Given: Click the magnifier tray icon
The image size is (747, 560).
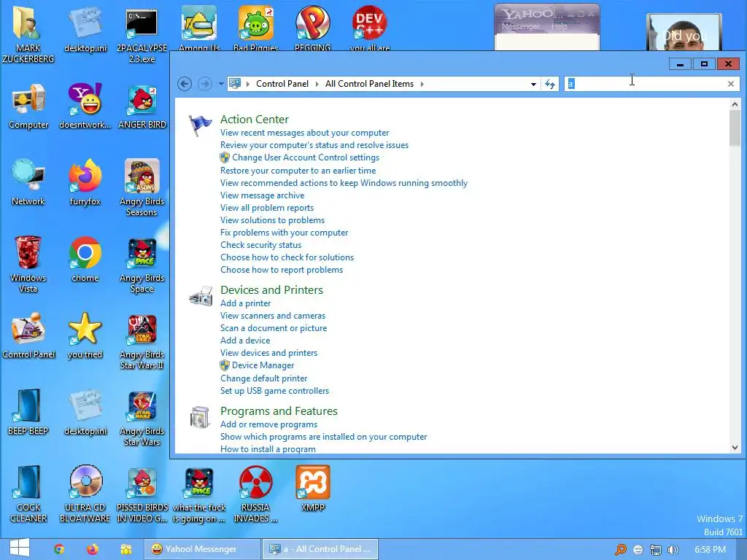Looking at the screenshot, I should coord(621,550).
